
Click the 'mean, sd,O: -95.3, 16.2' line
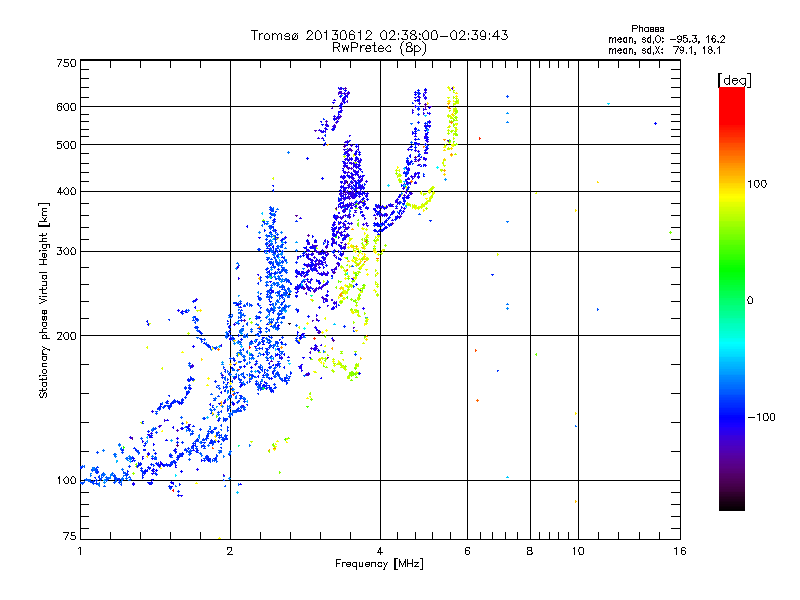click(666, 39)
